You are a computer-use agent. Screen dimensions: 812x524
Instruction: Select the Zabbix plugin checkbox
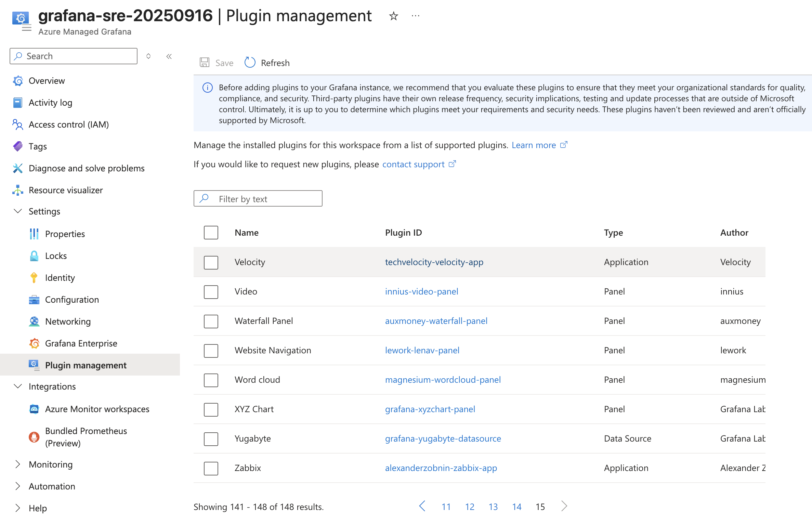click(x=211, y=468)
